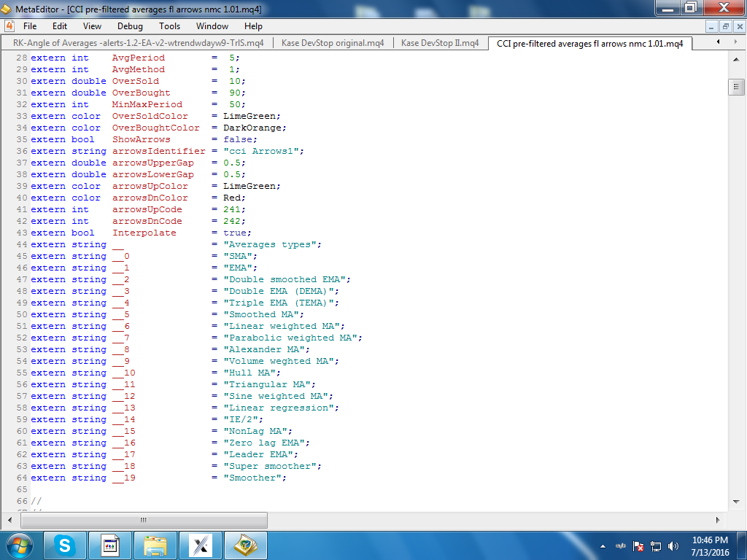
Task: Click the AvgMethod variable name
Action: tap(138, 69)
